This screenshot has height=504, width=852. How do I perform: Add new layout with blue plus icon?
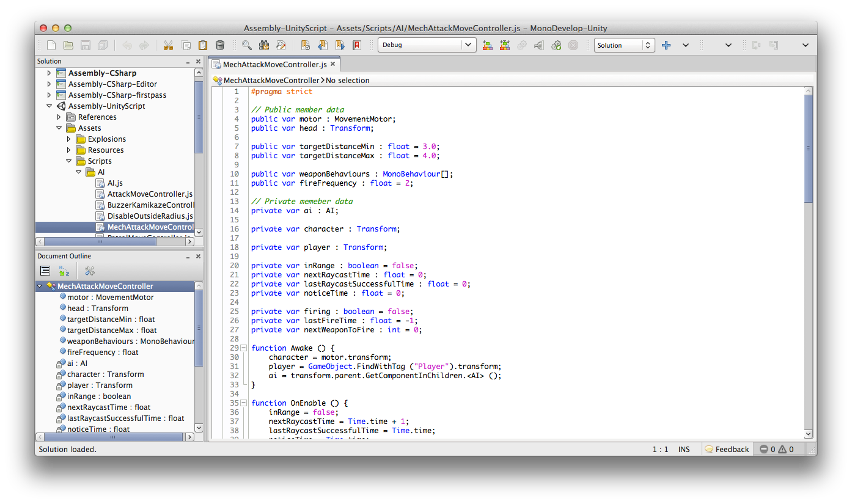tap(666, 45)
